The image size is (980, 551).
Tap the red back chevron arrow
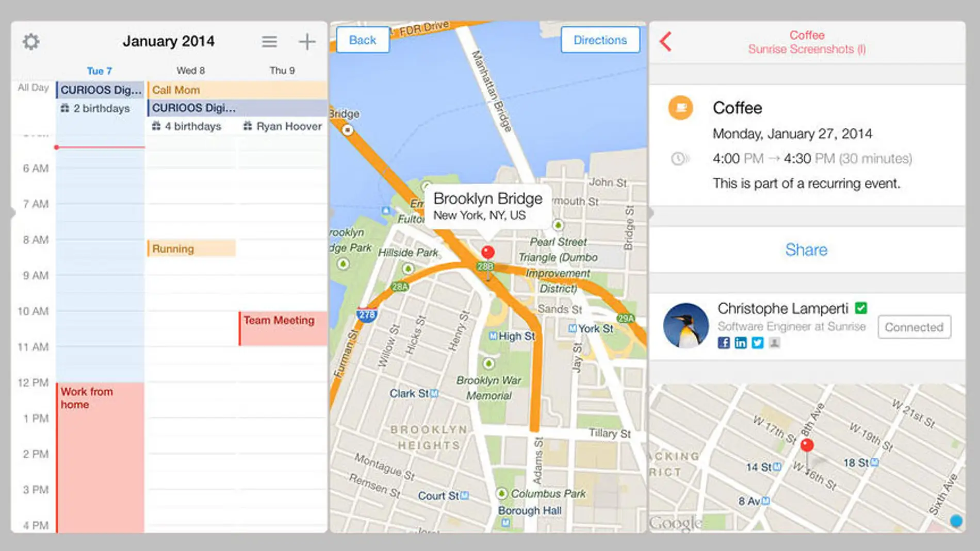(x=666, y=41)
